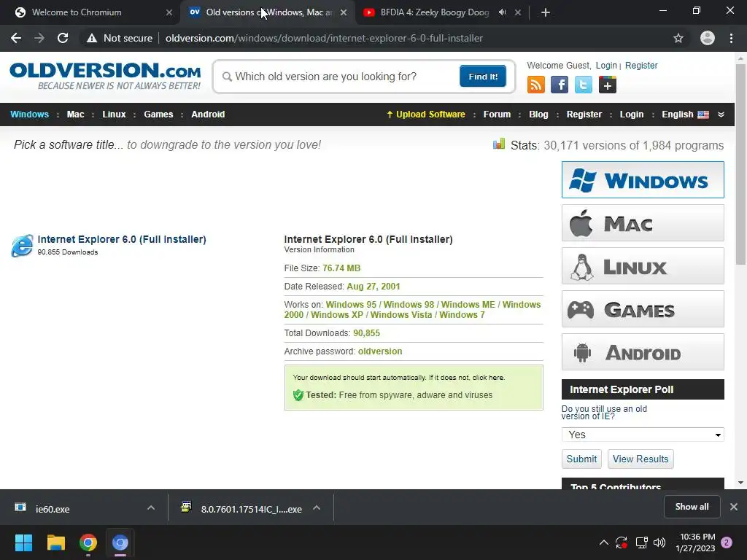The height and width of the screenshot is (560, 747).
Task: Click the large Windows category banner
Action: (x=643, y=179)
